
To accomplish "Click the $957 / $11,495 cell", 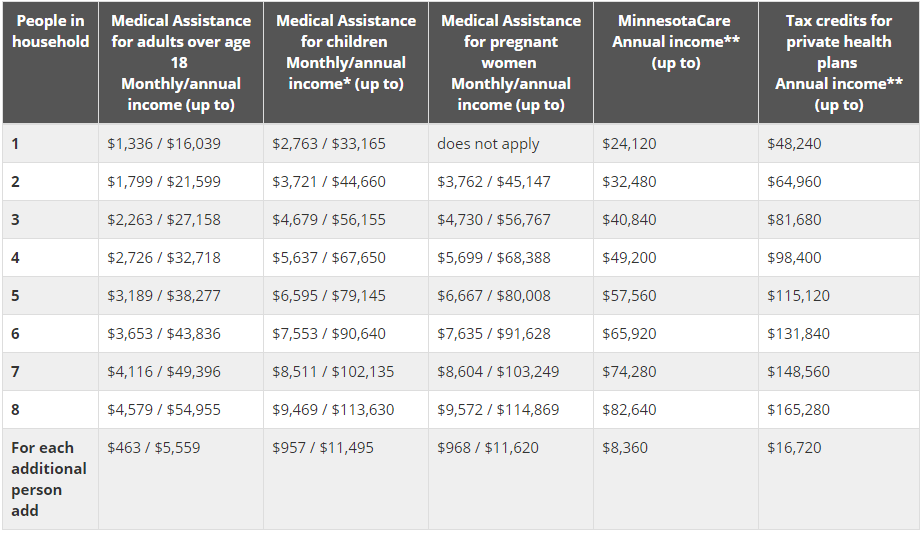I will click(323, 448).
